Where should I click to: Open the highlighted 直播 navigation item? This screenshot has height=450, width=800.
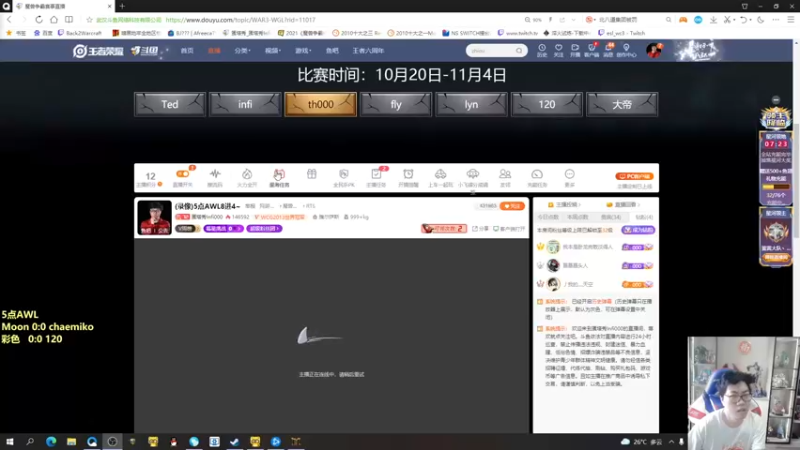[x=214, y=51]
